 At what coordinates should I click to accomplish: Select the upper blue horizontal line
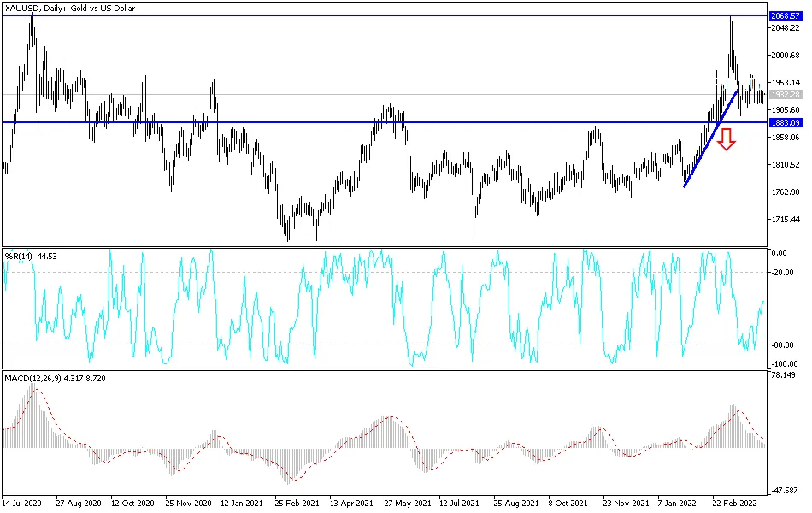[x=385, y=15]
